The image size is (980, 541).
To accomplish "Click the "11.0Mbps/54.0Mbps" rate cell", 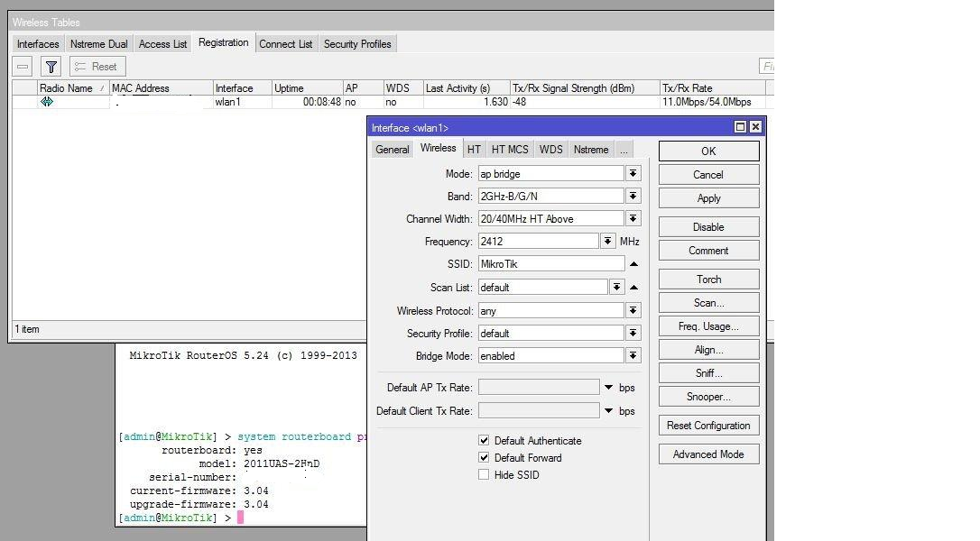I will click(707, 102).
